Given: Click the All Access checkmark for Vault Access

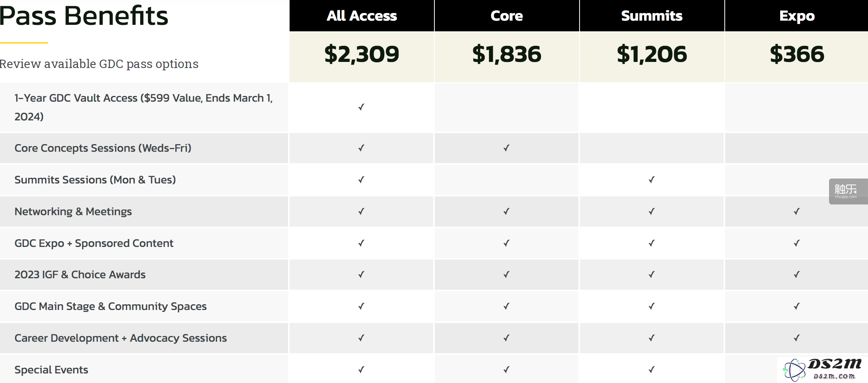Looking at the screenshot, I should coord(361,107).
